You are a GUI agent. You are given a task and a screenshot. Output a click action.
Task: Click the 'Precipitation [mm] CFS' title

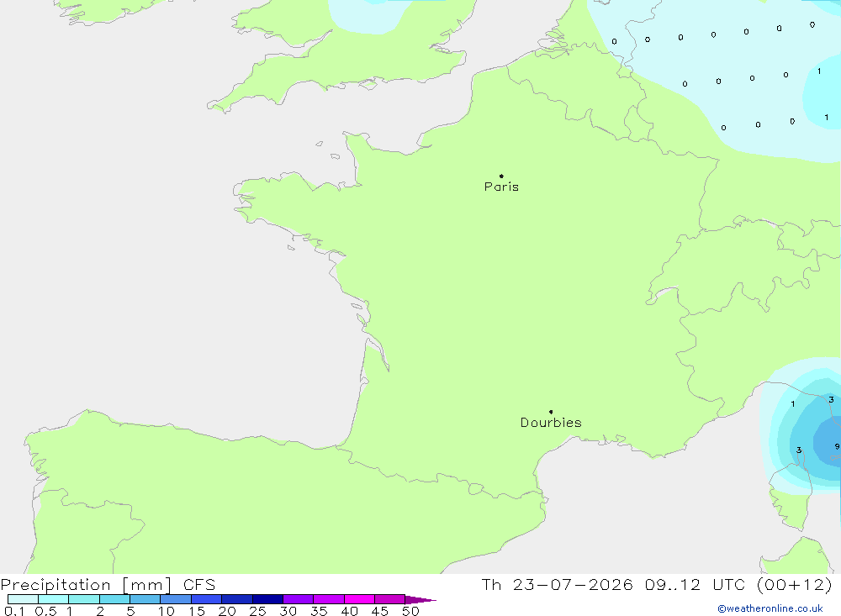(x=108, y=585)
